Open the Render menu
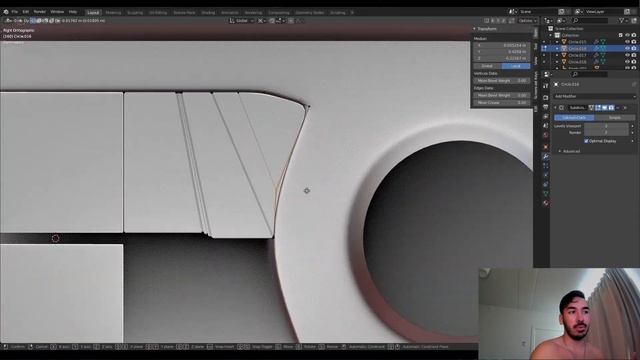This screenshot has height=360, width=640. [40, 12]
